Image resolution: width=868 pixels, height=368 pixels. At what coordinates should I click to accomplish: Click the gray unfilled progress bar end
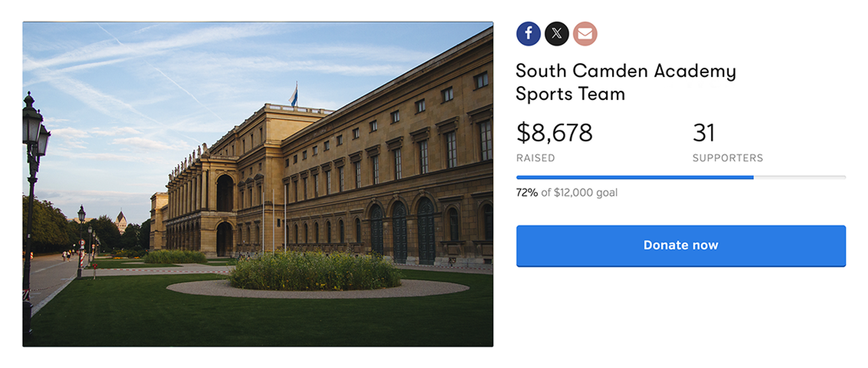tap(800, 177)
